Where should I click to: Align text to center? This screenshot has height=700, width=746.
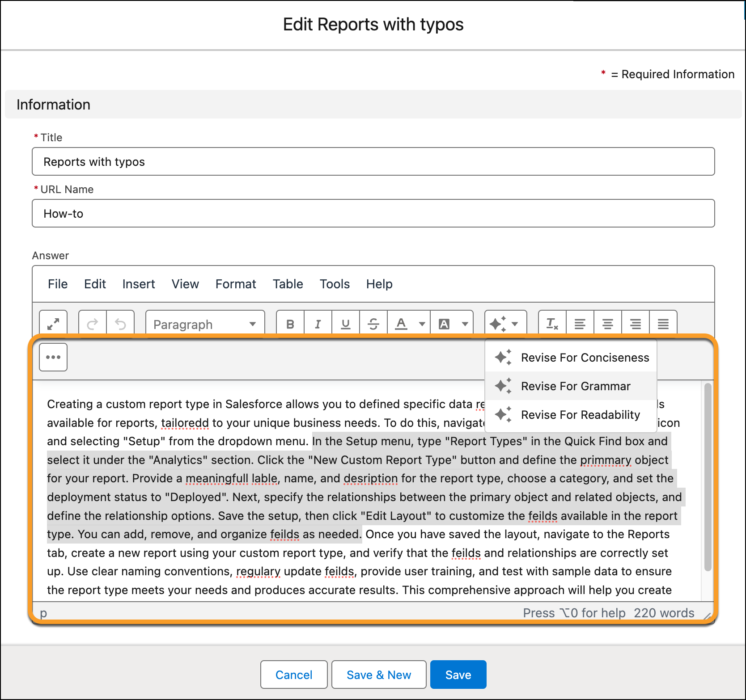point(607,324)
